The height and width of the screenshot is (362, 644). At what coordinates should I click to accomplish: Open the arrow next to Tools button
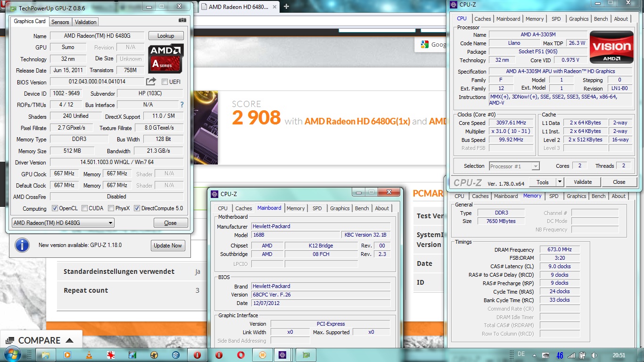point(560,182)
